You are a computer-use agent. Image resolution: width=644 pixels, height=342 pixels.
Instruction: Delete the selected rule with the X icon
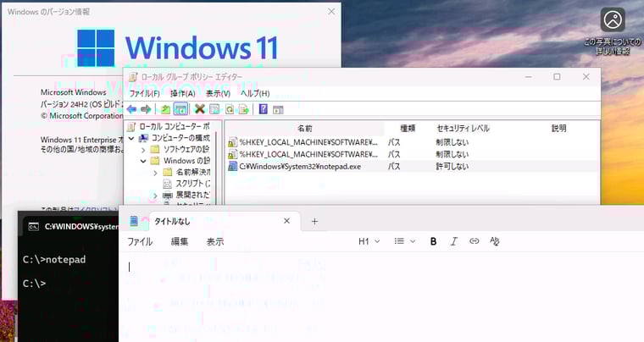pyautogui.click(x=200, y=109)
